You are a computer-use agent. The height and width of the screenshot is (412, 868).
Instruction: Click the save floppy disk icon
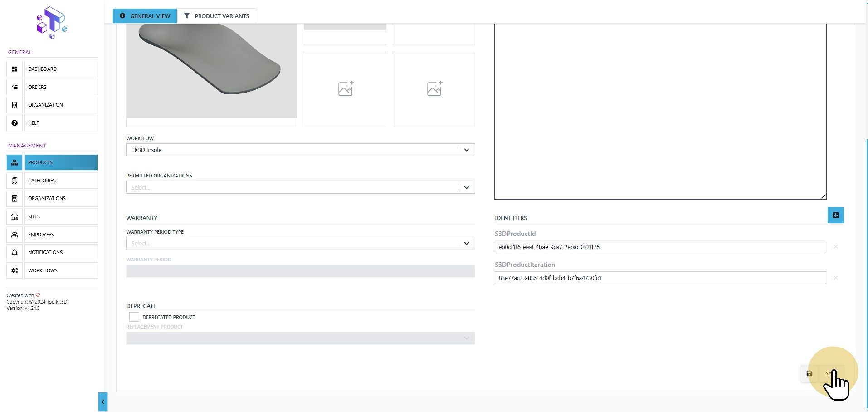809,373
